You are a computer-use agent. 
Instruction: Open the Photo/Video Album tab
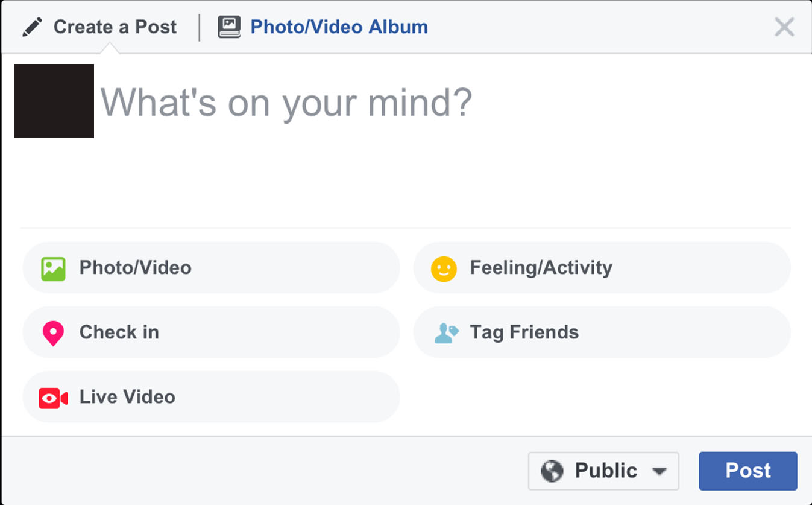(323, 27)
